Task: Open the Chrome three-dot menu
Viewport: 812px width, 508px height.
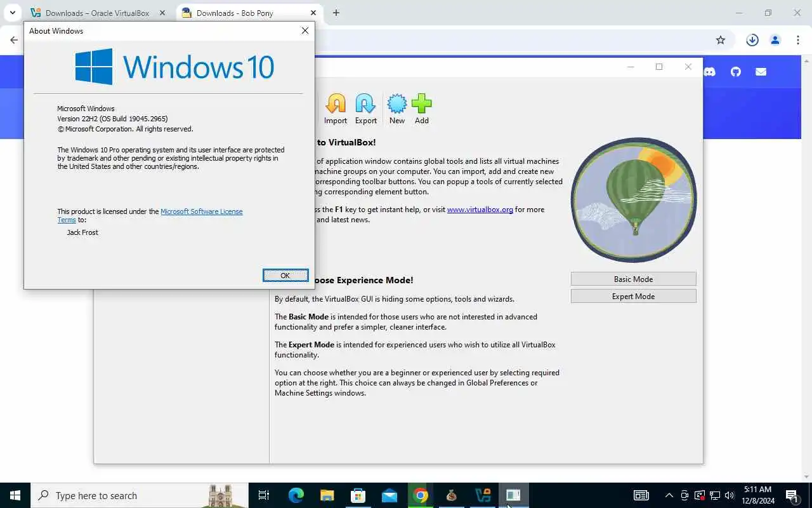Action: tap(798, 40)
